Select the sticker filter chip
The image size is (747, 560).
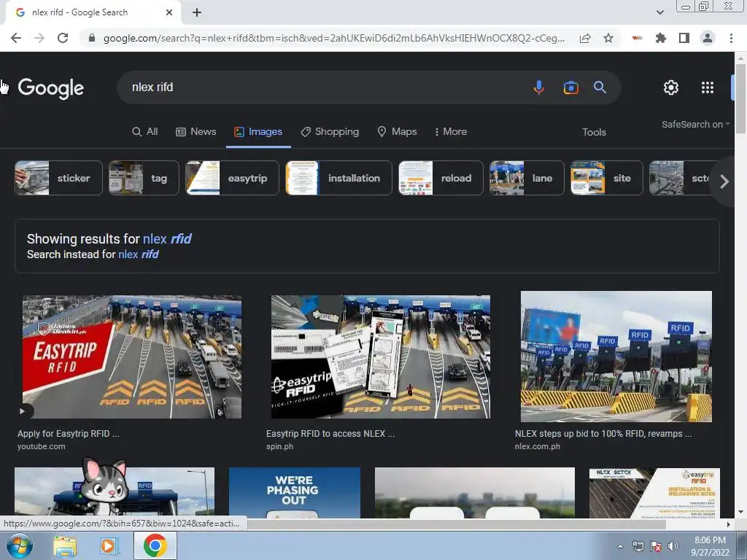click(x=58, y=178)
